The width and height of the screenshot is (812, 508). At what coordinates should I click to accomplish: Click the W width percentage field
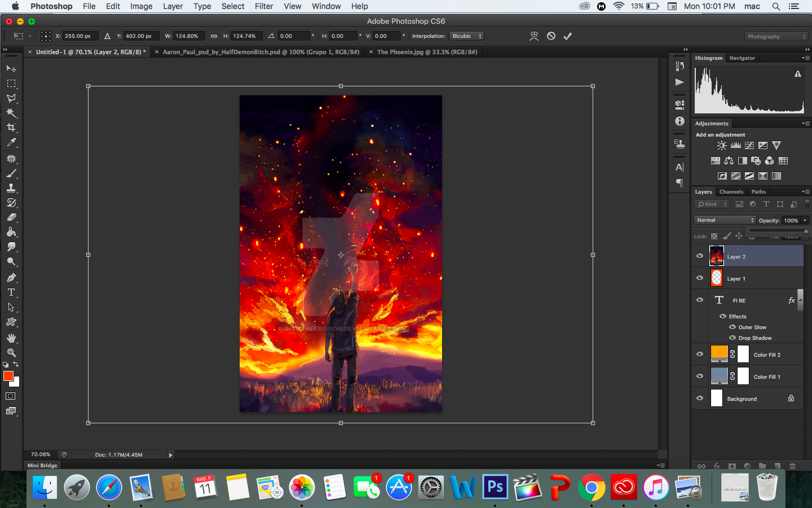190,36
